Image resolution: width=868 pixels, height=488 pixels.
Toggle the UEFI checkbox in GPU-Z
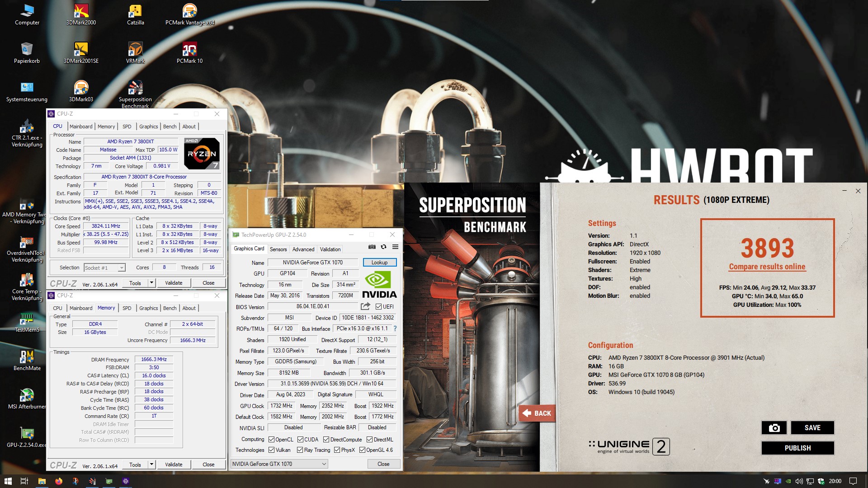(378, 306)
